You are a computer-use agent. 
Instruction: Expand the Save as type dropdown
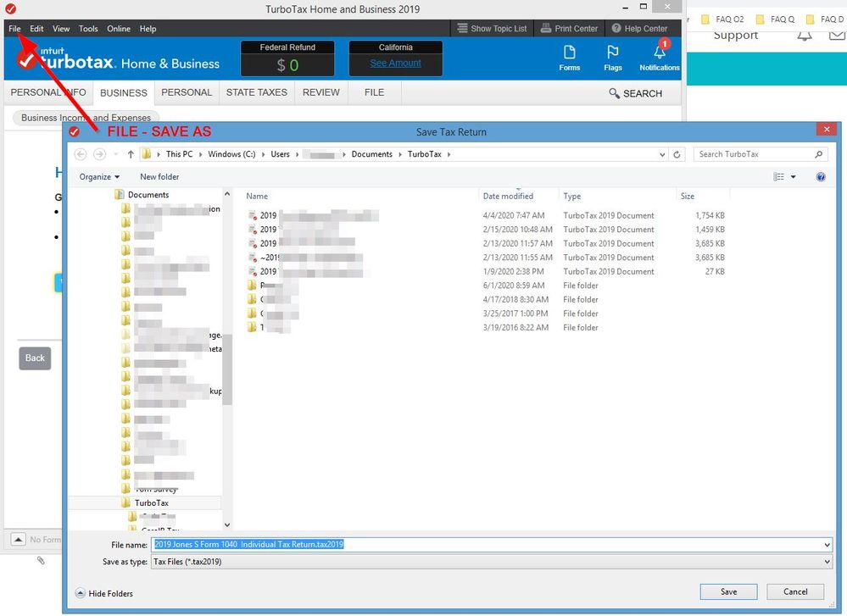click(827, 561)
